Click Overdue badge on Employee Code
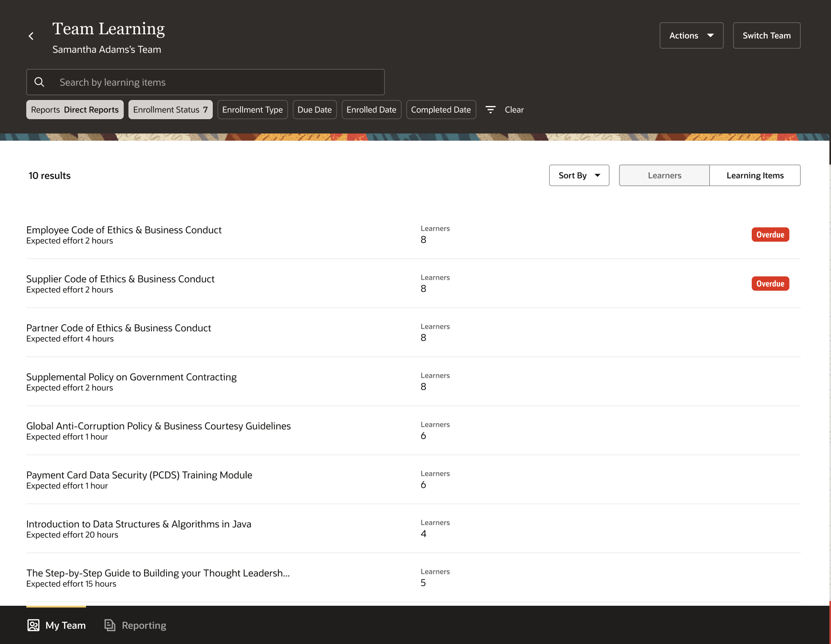The height and width of the screenshot is (644, 831). [770, 235]
